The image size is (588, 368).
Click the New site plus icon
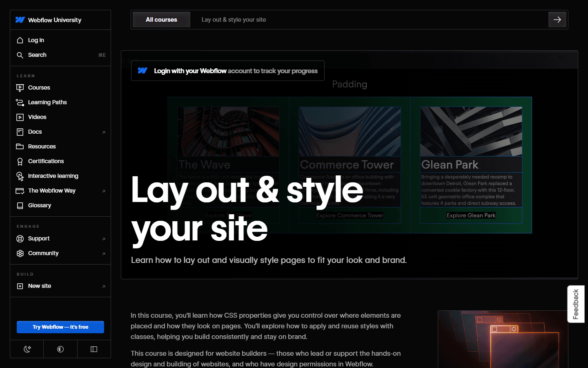[20, 286]
